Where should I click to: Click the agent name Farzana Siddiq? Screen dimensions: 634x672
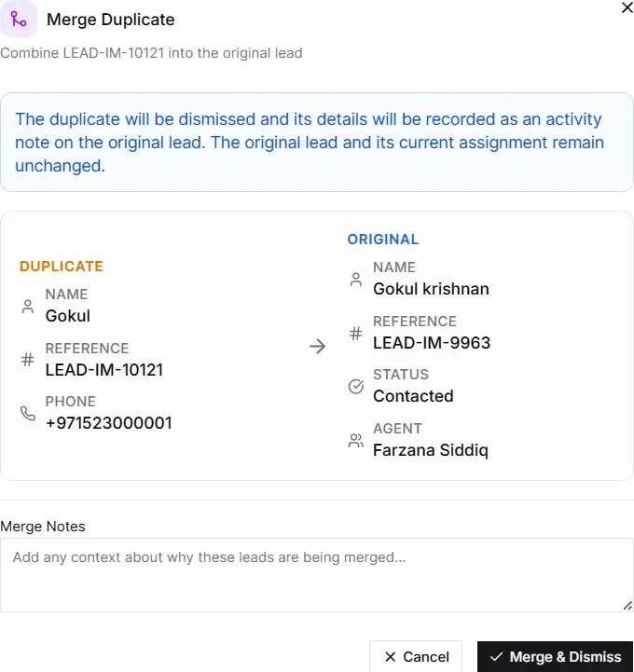coord(431,450)
